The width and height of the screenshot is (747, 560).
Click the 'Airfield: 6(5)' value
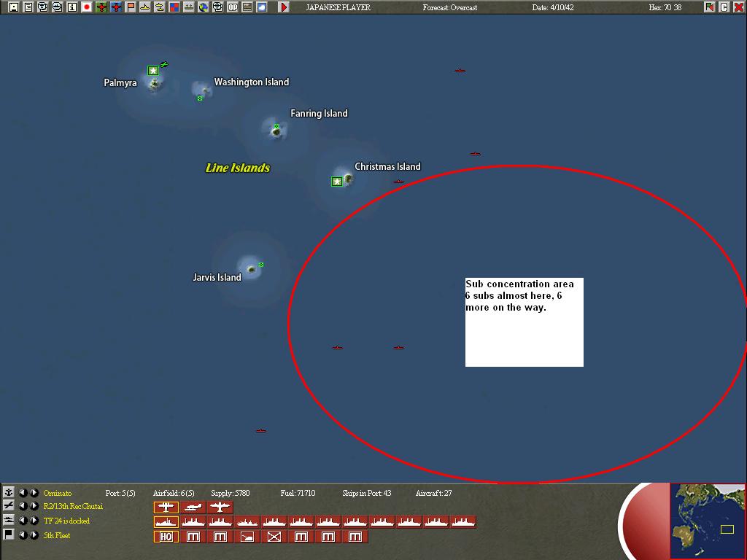[174, 493]
